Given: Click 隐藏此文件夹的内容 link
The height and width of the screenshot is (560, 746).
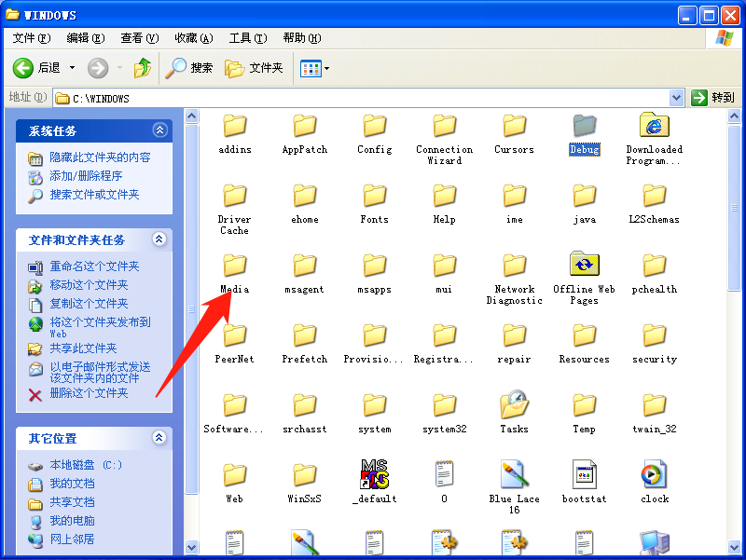Looking at the screenshot, I should pyautogui.click(x=100, y=157).
